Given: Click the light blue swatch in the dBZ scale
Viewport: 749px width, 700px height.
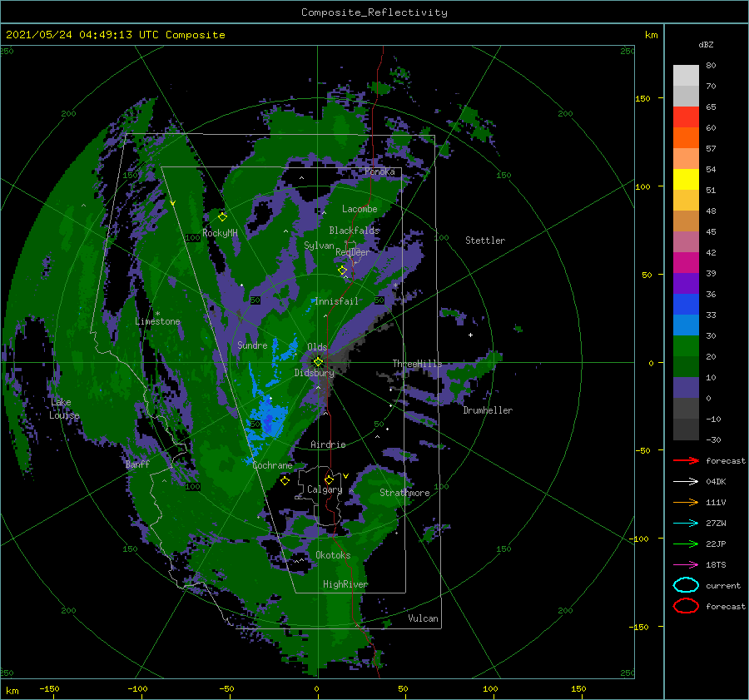Looking at the screenshot, I should [686, 325].
